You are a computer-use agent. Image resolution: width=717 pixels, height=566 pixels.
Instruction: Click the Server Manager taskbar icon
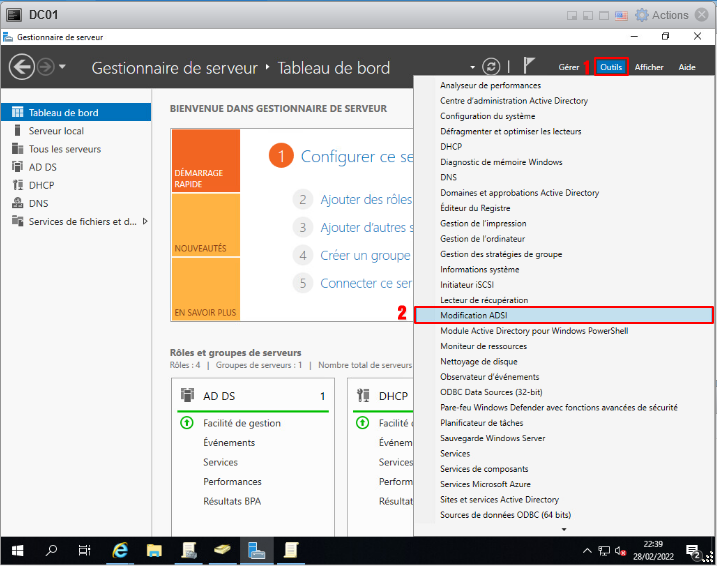click(256, 550)
